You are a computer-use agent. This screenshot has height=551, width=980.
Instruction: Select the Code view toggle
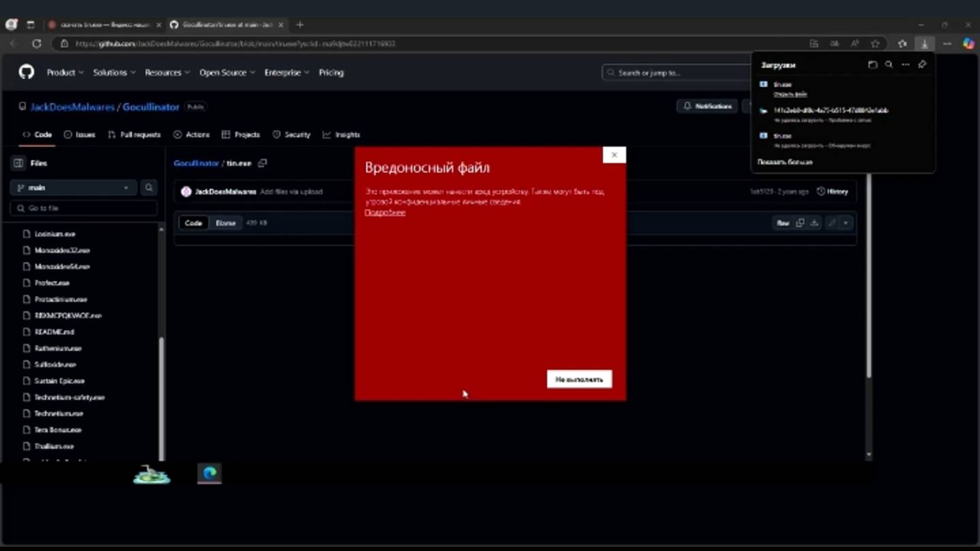tap(193, 223)
